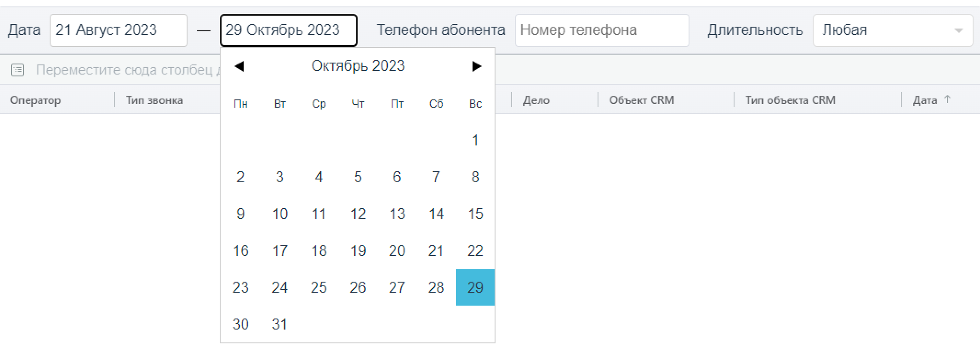This screenshot has height=359, width=980.
Task: Go to previous month in calendar
Action: pos(239,66)
